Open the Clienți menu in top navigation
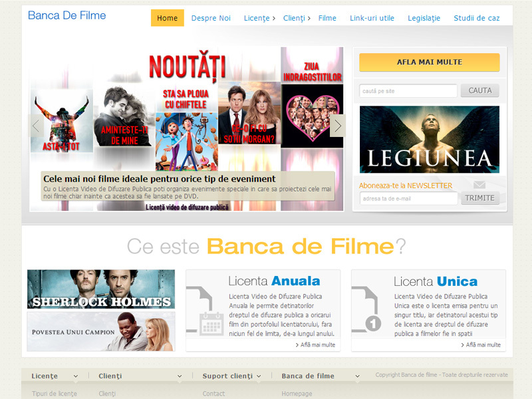Viewport: 532px width, 399px height. pos(297,18)
